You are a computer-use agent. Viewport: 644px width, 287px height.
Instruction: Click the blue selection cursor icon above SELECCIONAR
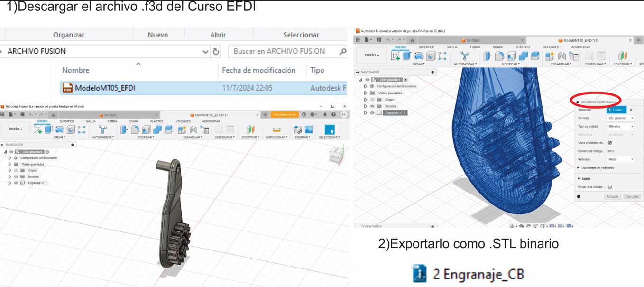[x=330, y=129]
